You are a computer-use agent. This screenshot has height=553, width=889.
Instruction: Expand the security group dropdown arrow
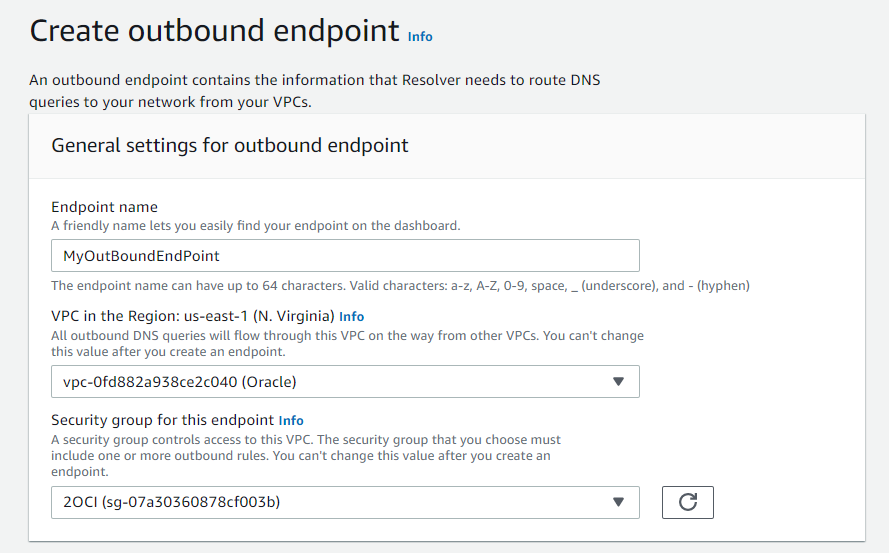[618, 502]
